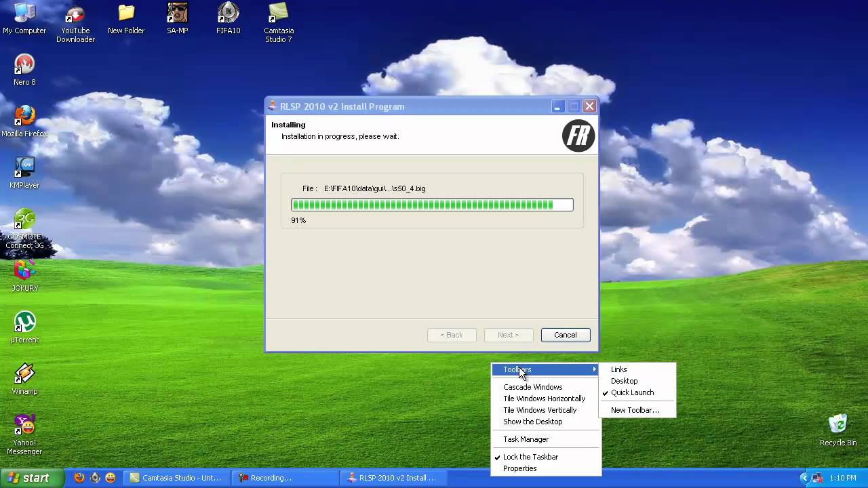Image resolution: width=868 pixels, height=488 pixels.
Task: Open the Toolbars submenu
Action: pos(546,369)
